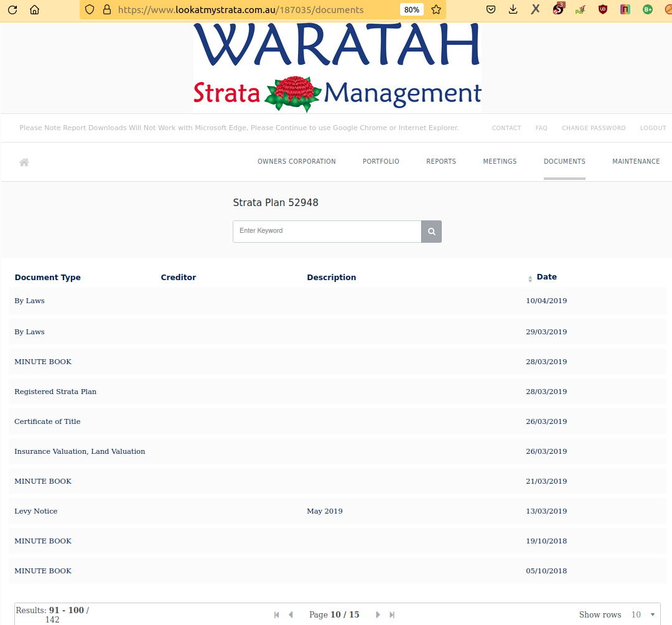This screenshot has height=625, width=672.
Task: Focus the Enter Keyword search field
Action: coord(327,232)
